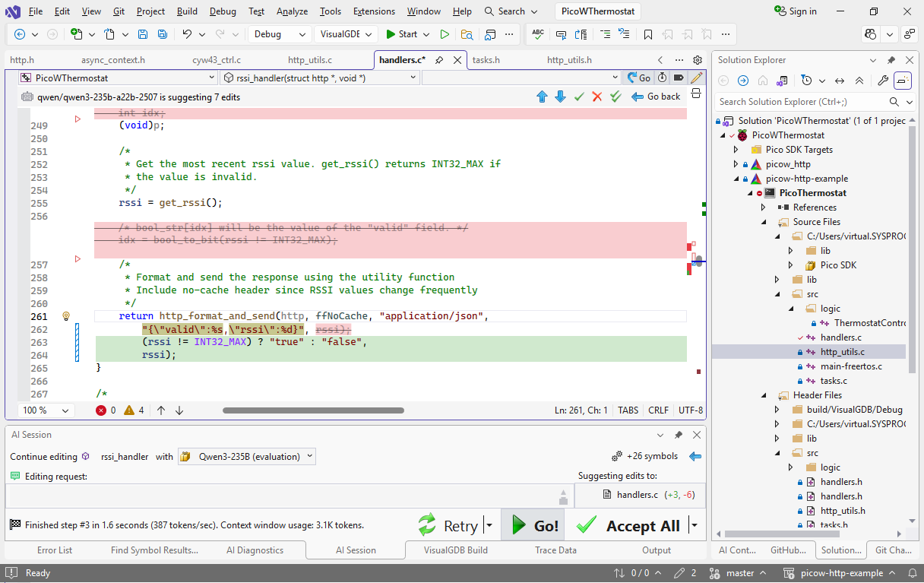924x583 pixels.
Task: Expand the Pico SDK Targets tree node
Action: pyautogui.click(x=736, y=150)
